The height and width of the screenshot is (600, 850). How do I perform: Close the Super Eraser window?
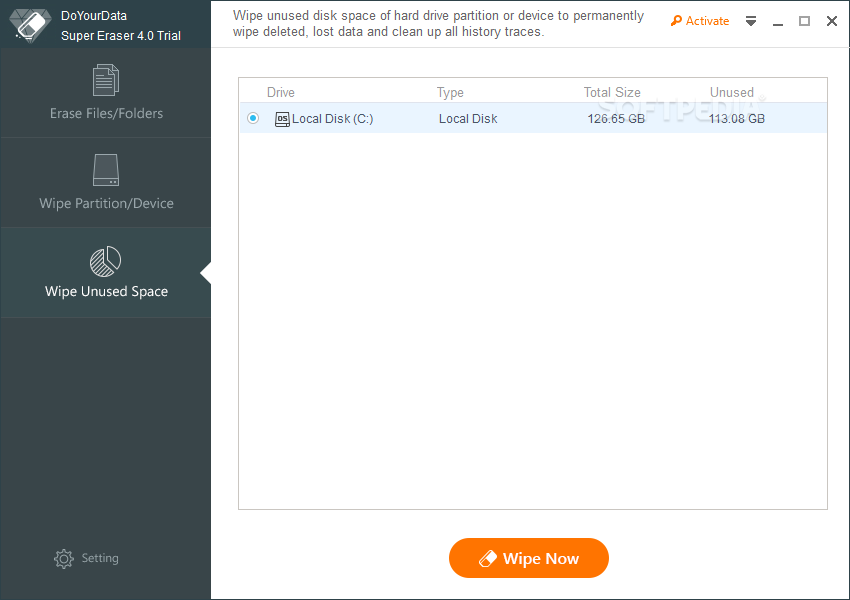pyautogui.click(x=832, y=21)
